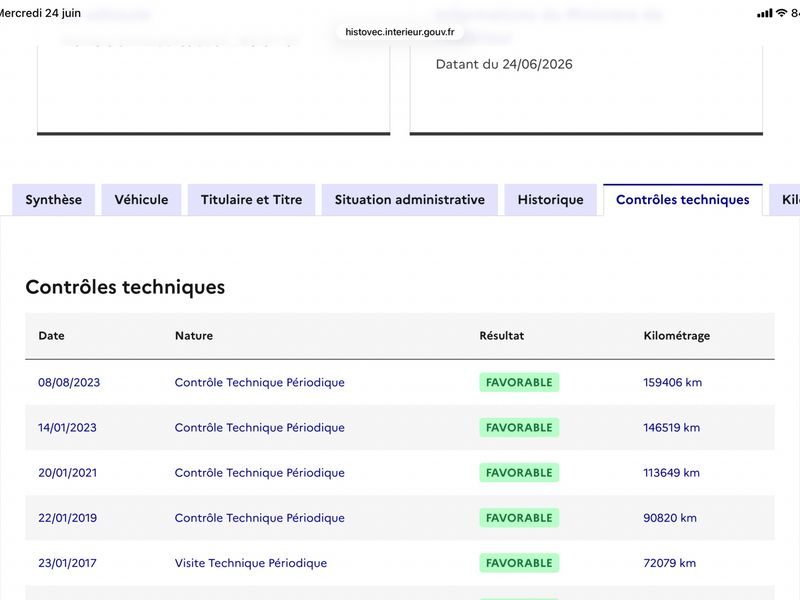Viewport: 800px width, 600px height.
Task: Click the FAVORABLE badge for 23/01/2017
Action: [x=519, y=563]
